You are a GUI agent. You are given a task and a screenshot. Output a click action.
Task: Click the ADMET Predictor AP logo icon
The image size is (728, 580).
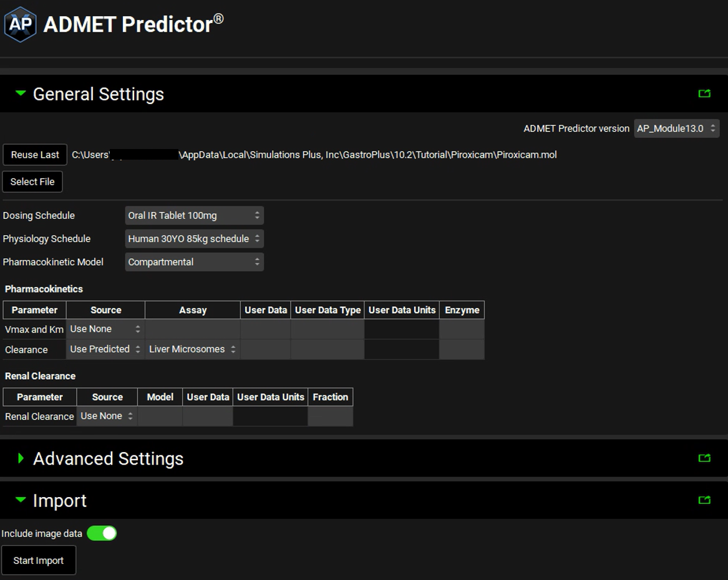point(21,24)
